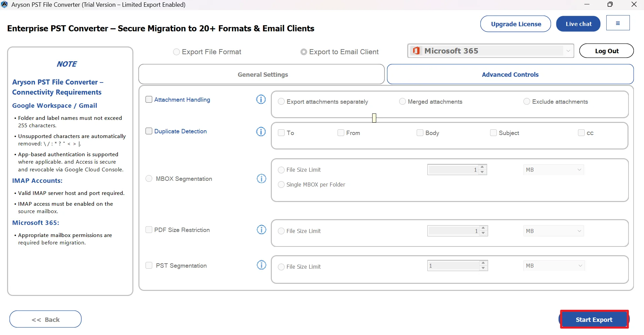
Task: Click the Attachment Handling info icon
Action: pos(261,99)
